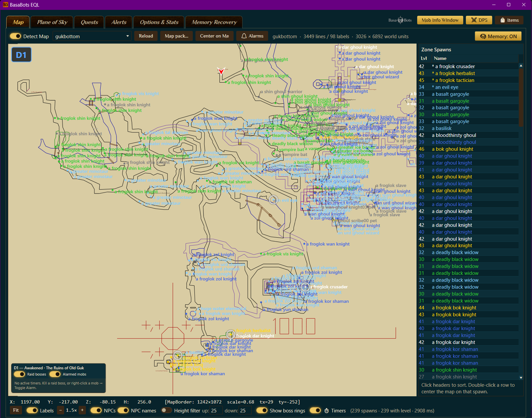Open the Plane of Sky tab
Screen dimensions: 532x418
coord(52,22)
